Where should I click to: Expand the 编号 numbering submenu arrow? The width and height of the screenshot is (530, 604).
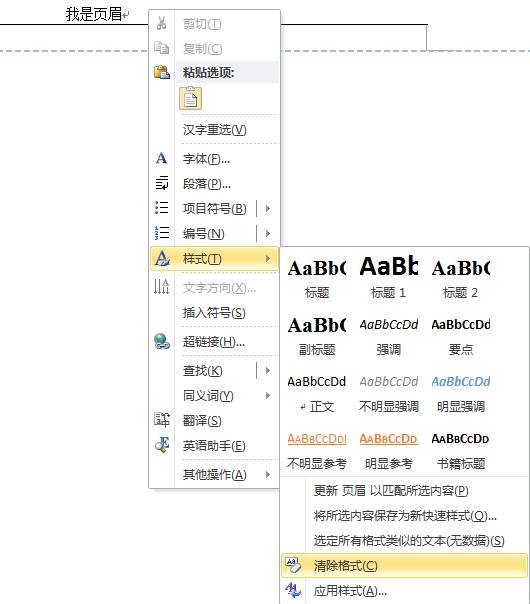tap(268, 233)
